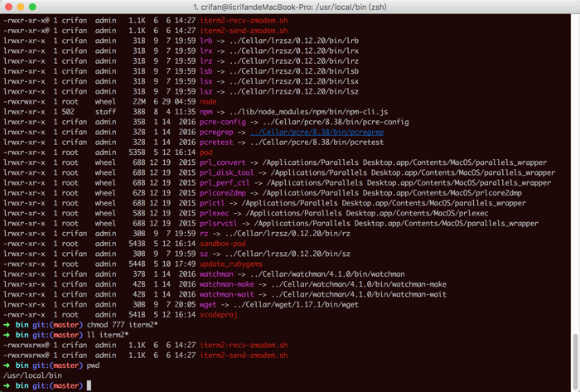
Task: Click the ../Cellar/wget/1.17.1/bin/wget target path
Action: 296,305
